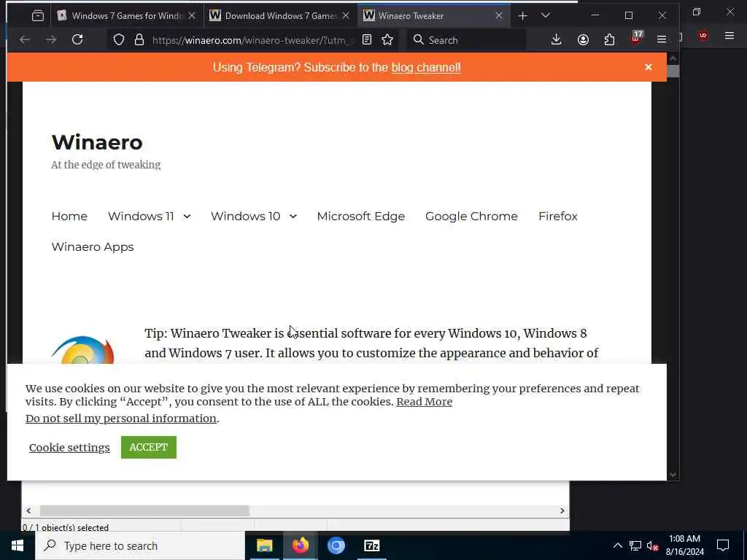Select the Winaero Tweaker tab
The width and height of the screenshot is (747, 560).
pos(433,16)
